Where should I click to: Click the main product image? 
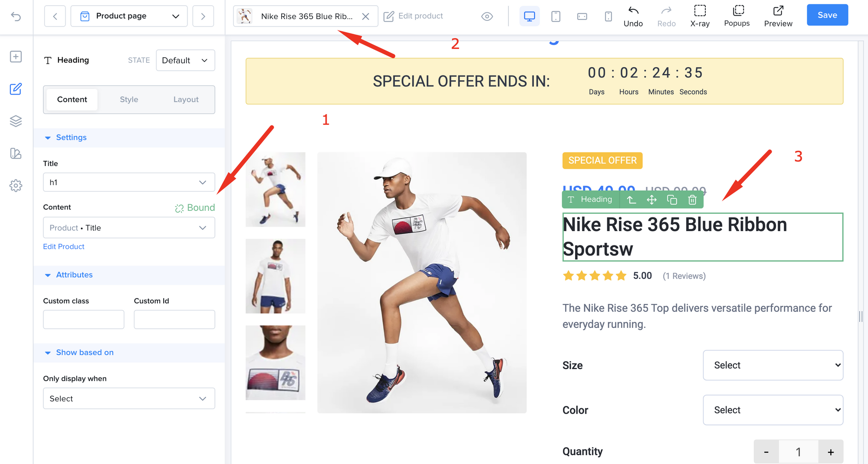click(x=422, y=283)
